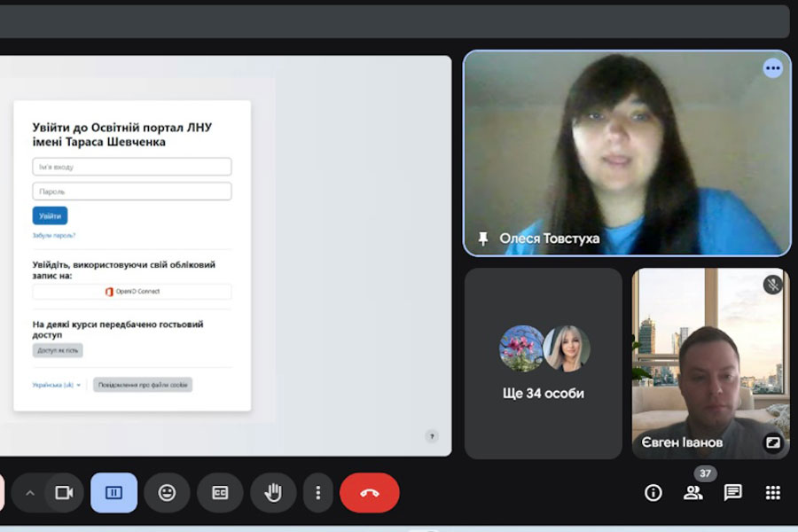The height and width of the screenshot is (532, 798).
Task: Click 'Повідомлення про файли cookie' button
Action: tap(143, 385)
